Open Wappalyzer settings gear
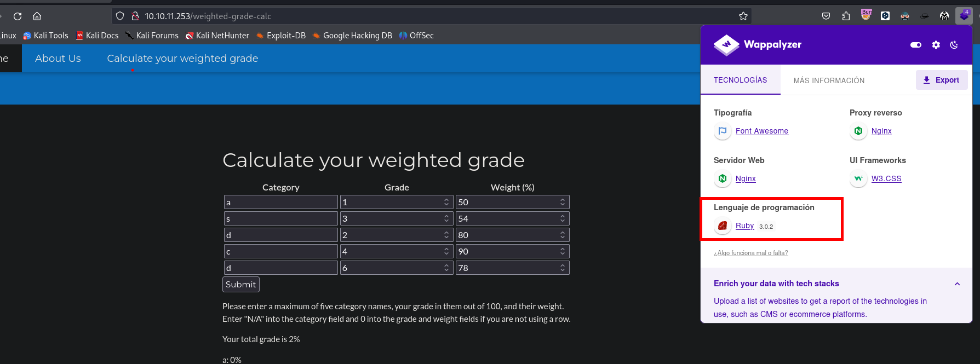This screenshot has width=980, height=364. pos(936,45)
